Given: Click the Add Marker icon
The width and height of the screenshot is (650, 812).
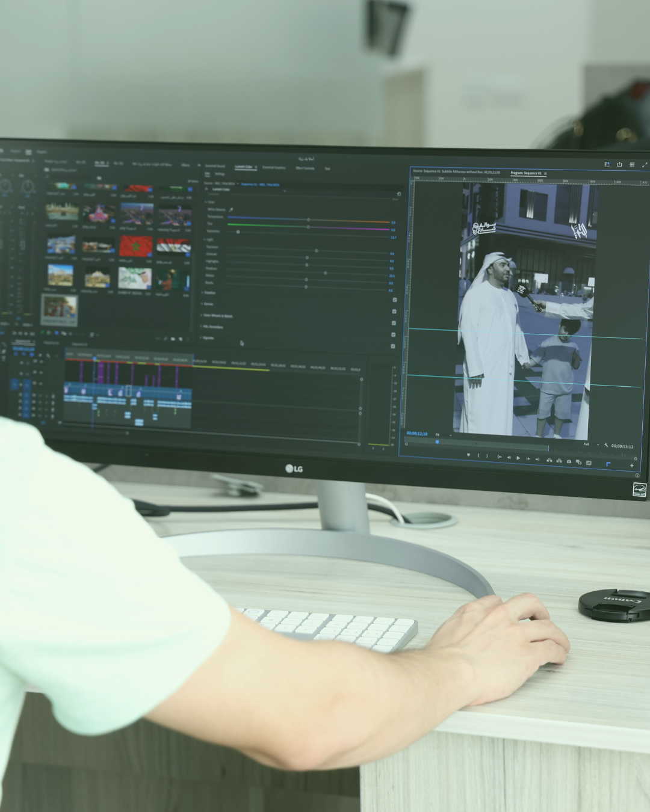Looking at the screenshot, I should (468, 455).
